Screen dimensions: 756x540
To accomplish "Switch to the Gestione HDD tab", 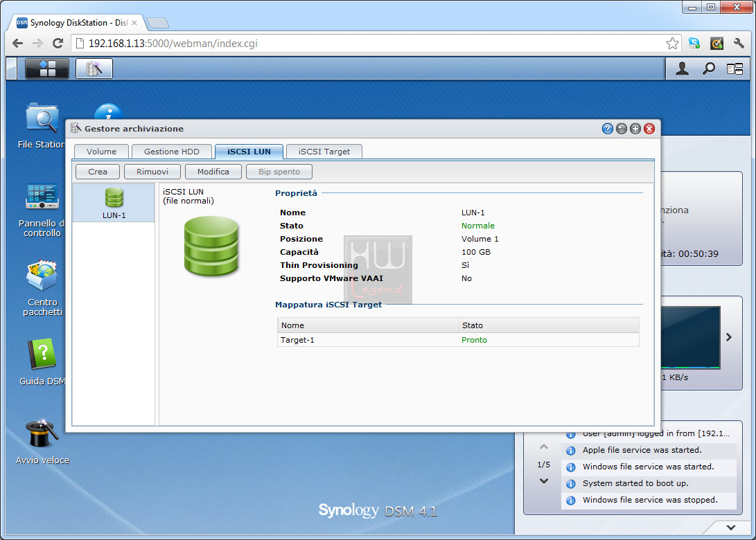I will pos(172,151).
